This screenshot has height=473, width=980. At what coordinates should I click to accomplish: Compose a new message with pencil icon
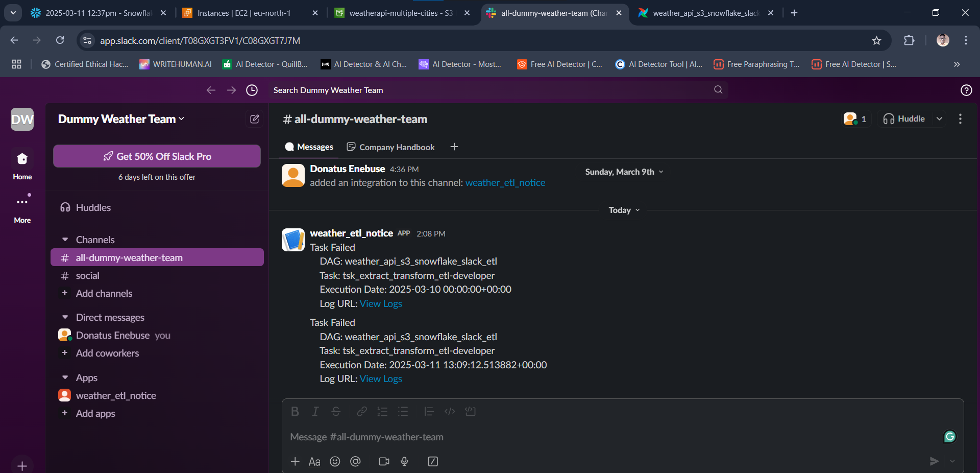(255, 119)
